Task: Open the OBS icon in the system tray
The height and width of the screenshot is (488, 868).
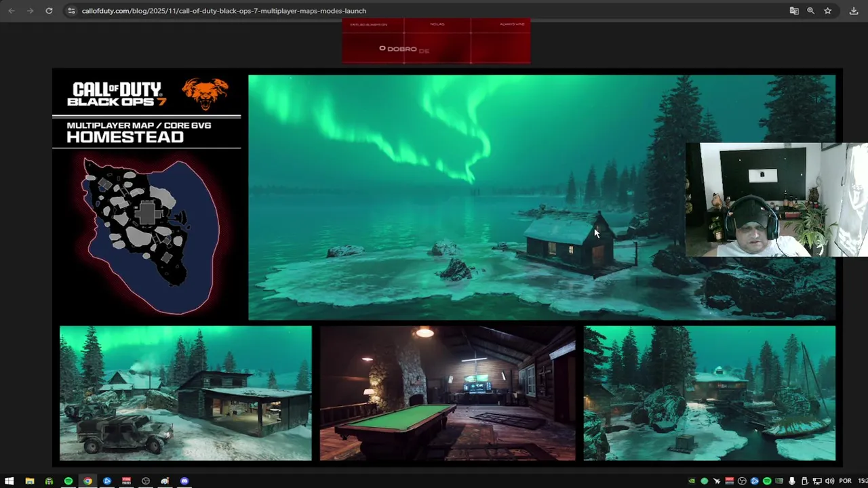Action: tap(742, 481)
